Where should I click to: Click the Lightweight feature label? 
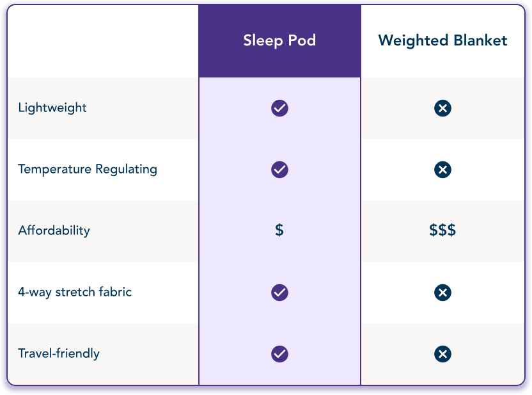point(52,108)
